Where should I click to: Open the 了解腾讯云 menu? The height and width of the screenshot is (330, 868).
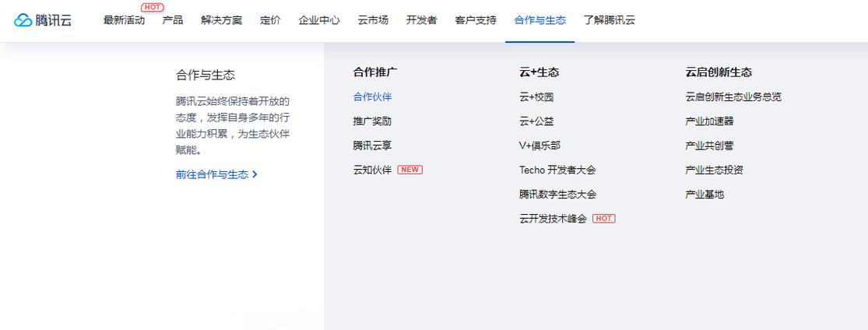(609, 20)
